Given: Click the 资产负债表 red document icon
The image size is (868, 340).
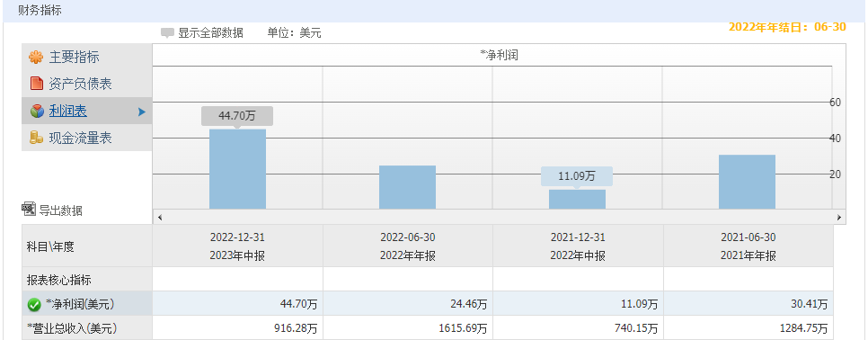Looking at the screenshot, I should (x=37, y=84).
